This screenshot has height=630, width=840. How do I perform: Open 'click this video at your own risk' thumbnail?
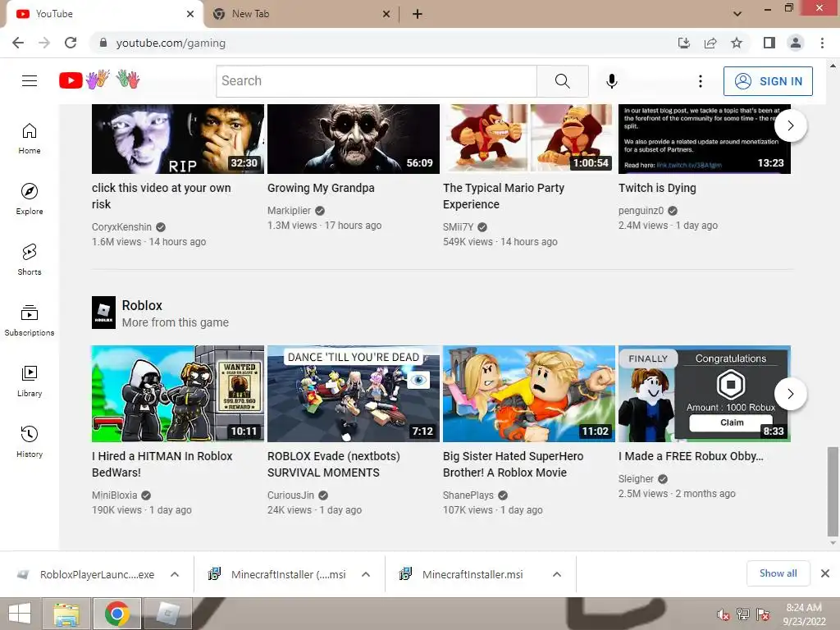coord(178,139)
